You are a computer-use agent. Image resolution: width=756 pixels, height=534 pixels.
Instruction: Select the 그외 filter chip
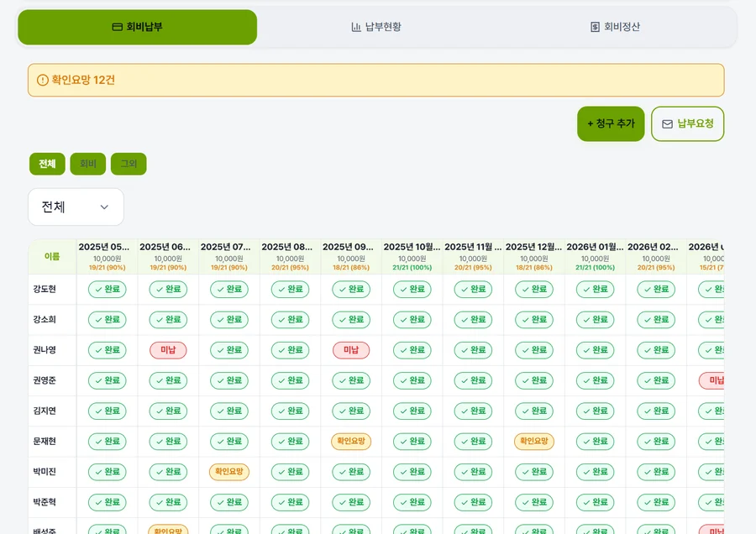click(x=129, y=164)
